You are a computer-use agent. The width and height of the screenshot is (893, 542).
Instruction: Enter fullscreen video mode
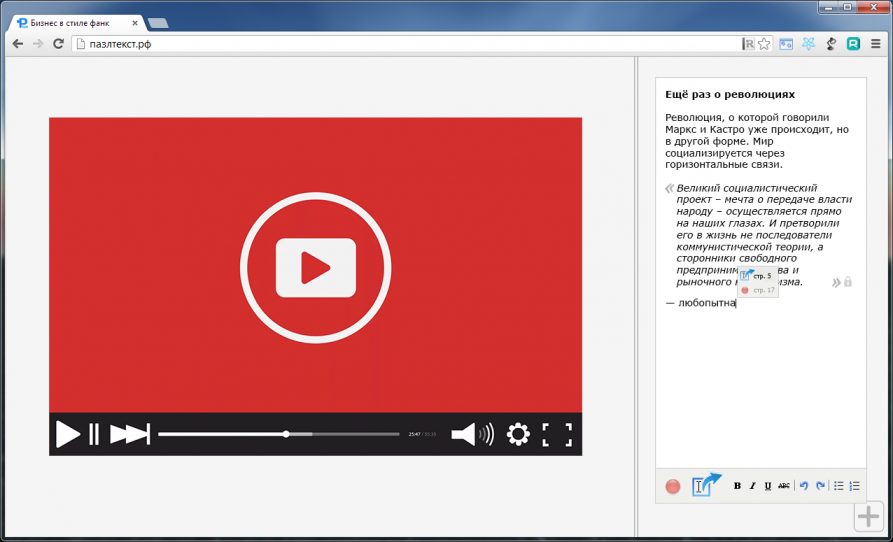pyautogui.click(x=557, y=434)
